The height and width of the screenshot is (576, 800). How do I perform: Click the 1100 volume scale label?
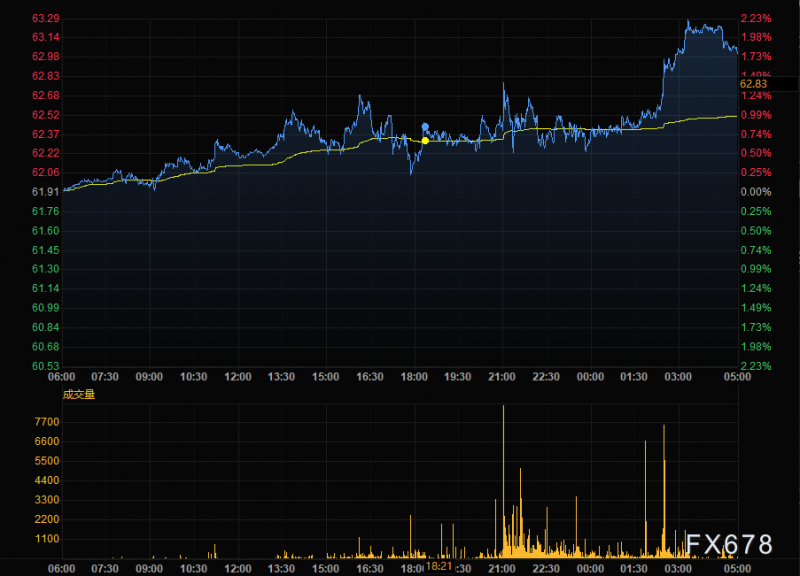pos(47,539)
